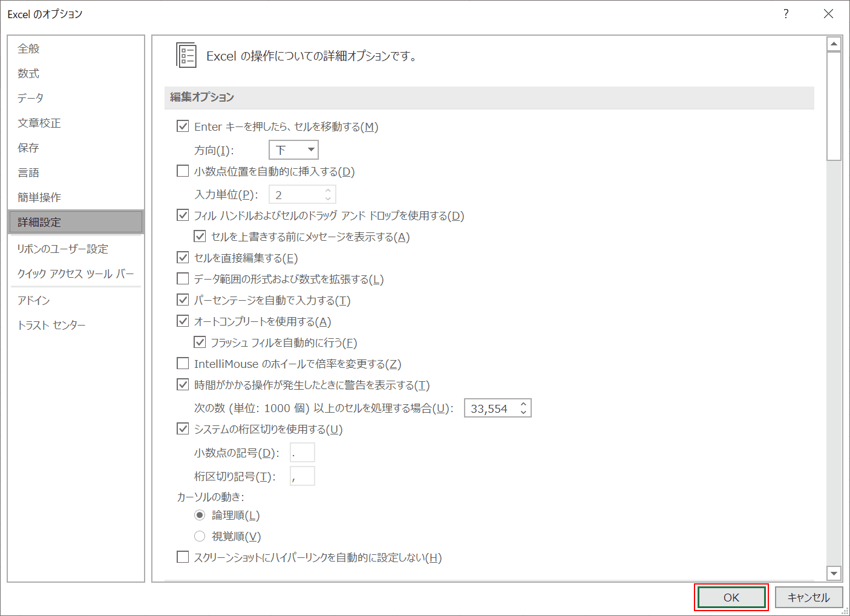Select 視覚順 cursor movement radio button

pyautogui.click(x=200, y=536)
